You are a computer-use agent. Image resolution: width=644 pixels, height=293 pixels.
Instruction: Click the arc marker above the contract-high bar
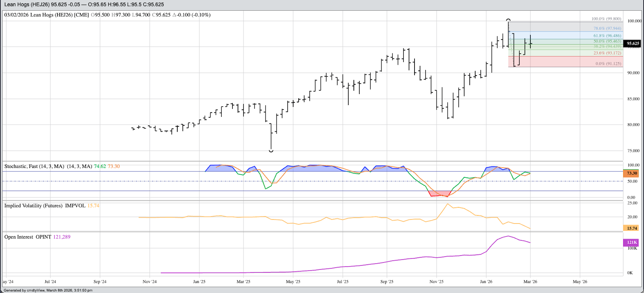[508, 20]
